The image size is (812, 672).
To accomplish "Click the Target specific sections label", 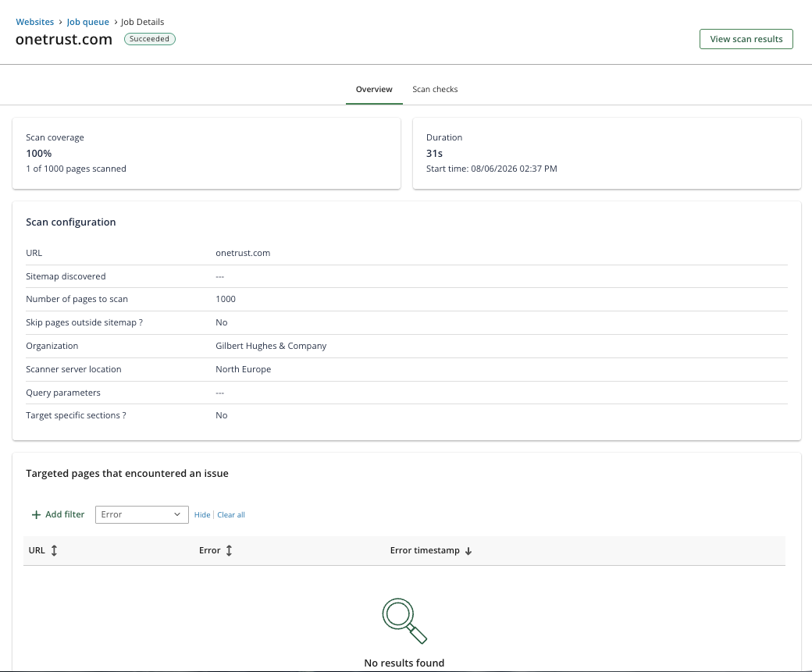I will coord(76,415).
